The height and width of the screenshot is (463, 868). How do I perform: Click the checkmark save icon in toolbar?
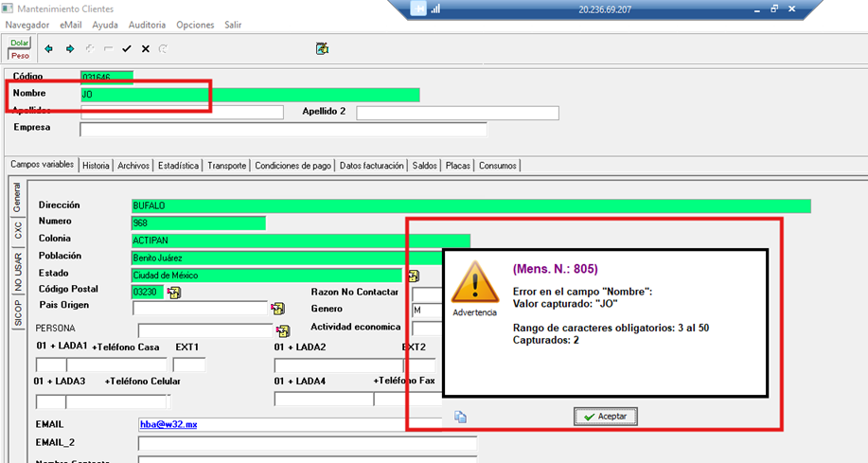pos(126,48)
